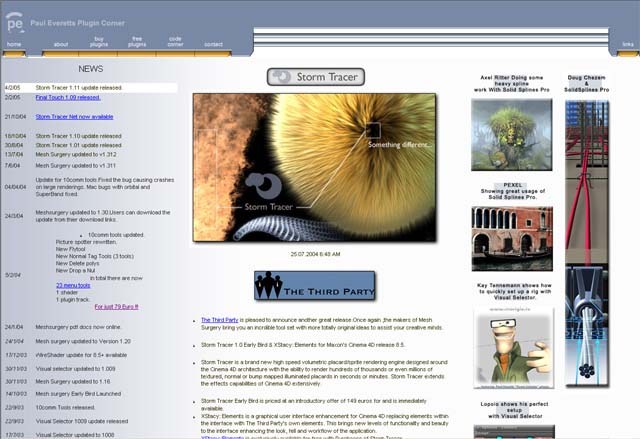This screenshot has height=439, width=640.
Task: Click the pe logo icon
Action: 15,23
